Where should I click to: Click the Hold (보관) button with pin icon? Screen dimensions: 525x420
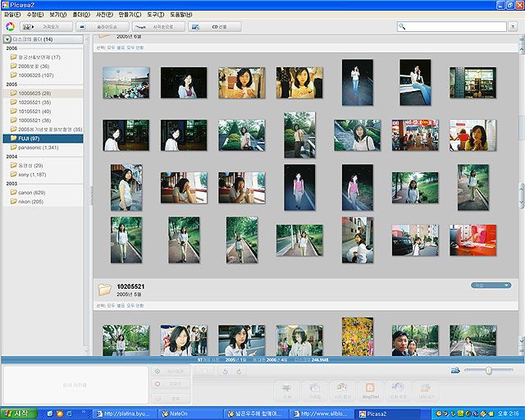point(171,372)
